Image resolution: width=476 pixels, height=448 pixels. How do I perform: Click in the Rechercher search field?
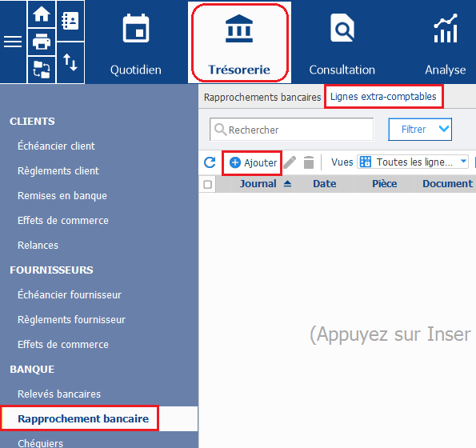(x=291, y=130)
